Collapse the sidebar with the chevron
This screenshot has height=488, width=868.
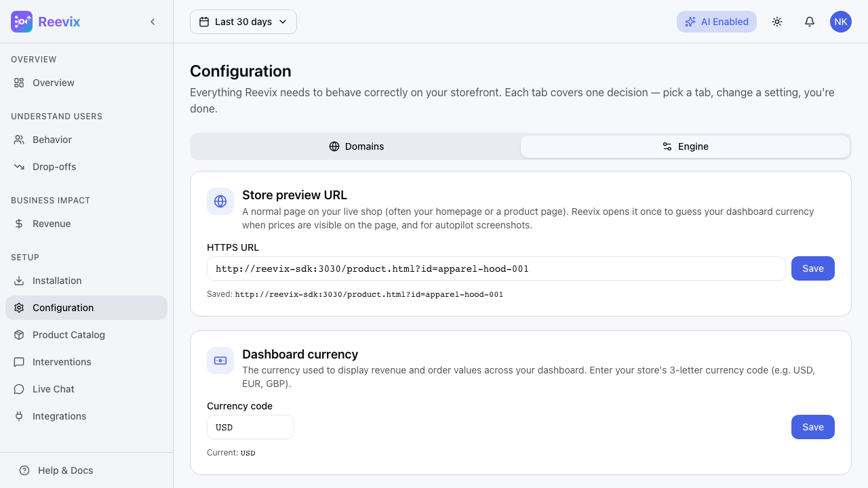point(153,22)
